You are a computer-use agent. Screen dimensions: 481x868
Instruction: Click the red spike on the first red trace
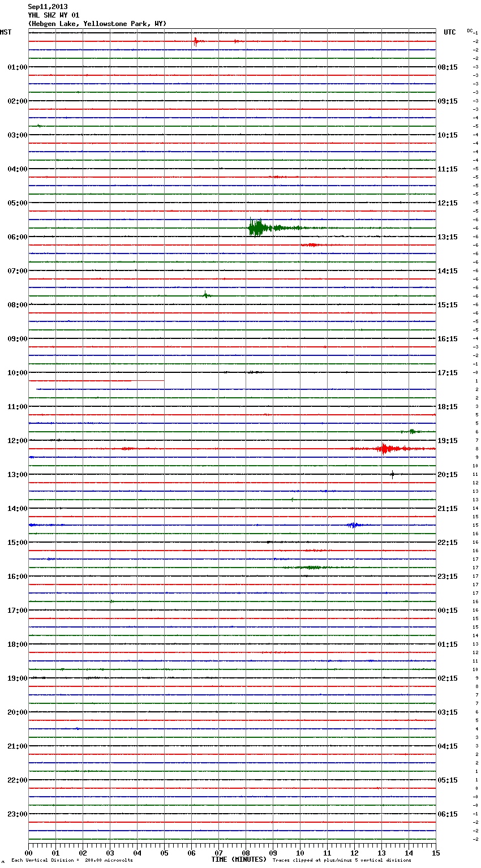[x=196, y=41]
